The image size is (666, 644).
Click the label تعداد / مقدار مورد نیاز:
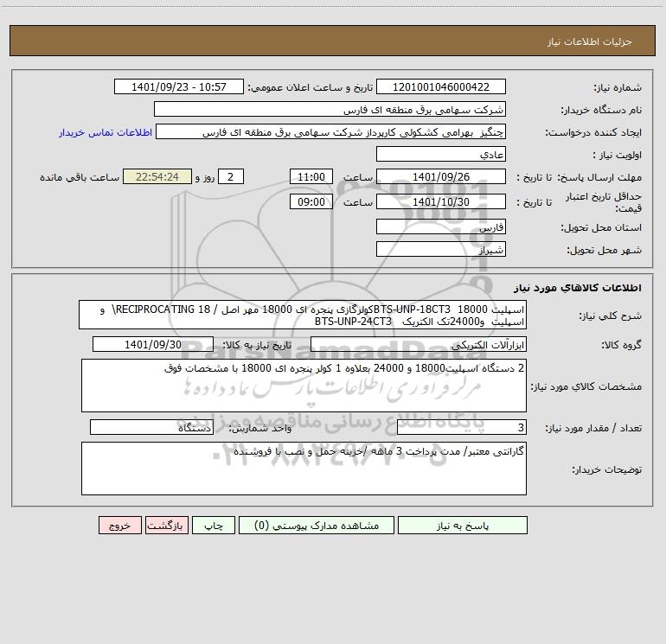[593, 429]
